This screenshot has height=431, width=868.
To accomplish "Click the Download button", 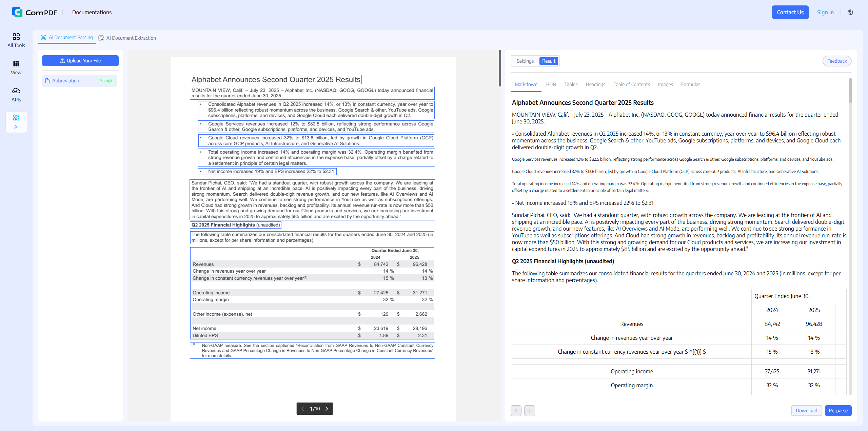I will (x=806, y=411).
